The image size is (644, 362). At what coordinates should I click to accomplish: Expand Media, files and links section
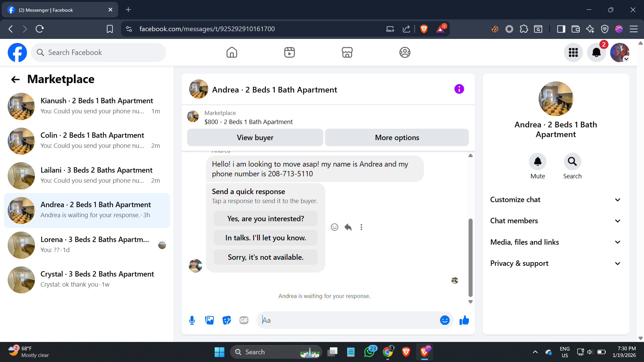[555, 242]
